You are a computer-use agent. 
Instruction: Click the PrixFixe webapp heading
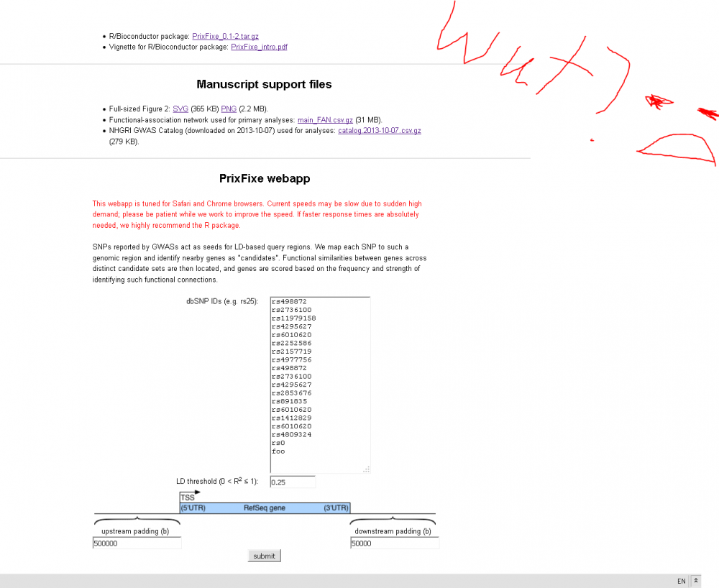pyautogui.click(x=265, y=178)
